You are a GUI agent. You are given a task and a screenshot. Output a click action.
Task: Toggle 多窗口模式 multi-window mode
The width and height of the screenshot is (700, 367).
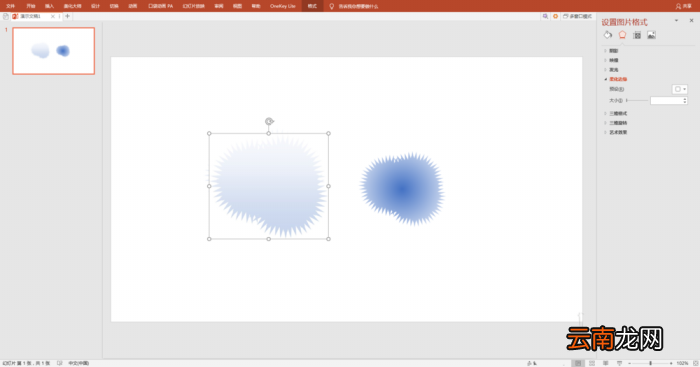click(x=577, y=16)
